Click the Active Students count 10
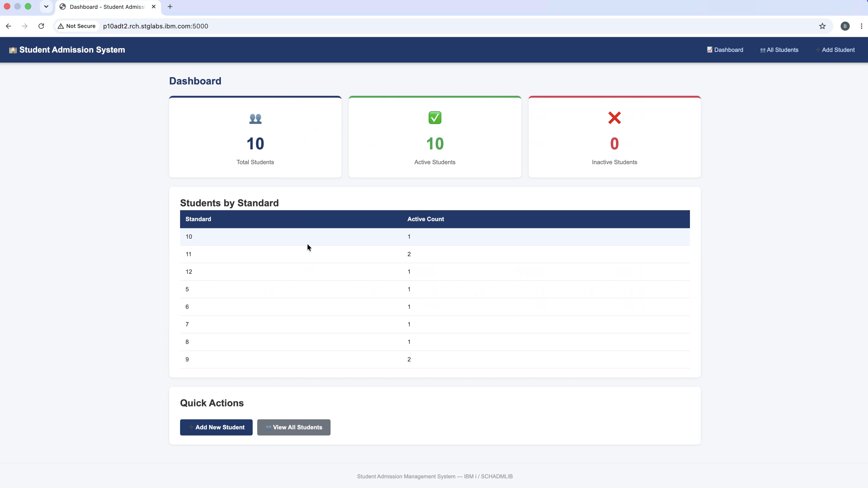This screenshot has width=868, height=488. [x=435, y=144]
